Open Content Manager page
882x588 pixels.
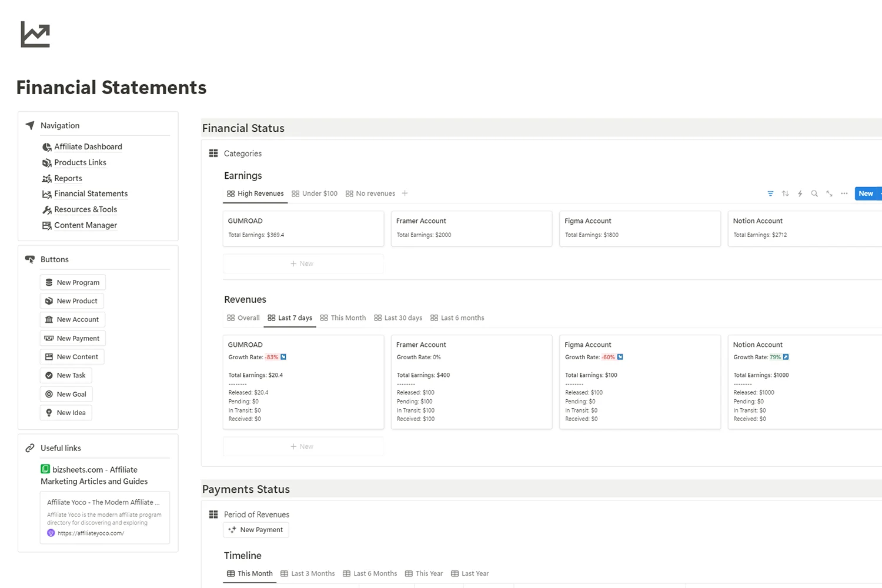(x=85, y=226)
